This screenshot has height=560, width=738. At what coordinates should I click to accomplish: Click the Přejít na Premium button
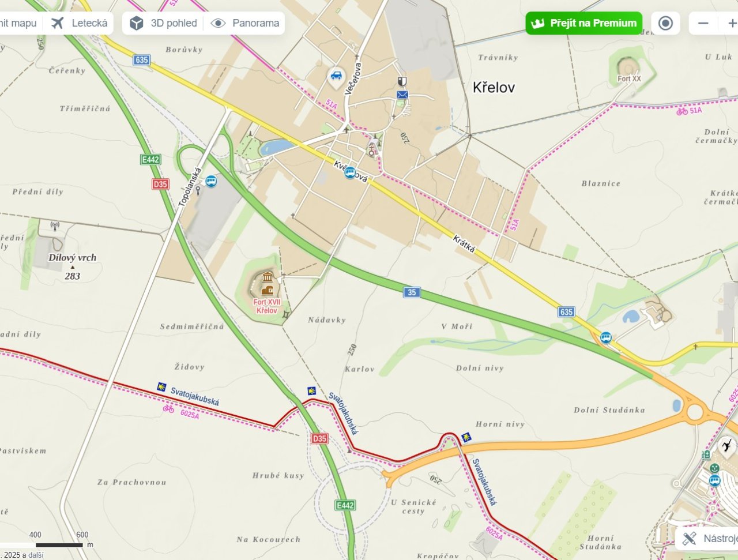point(583,23)
